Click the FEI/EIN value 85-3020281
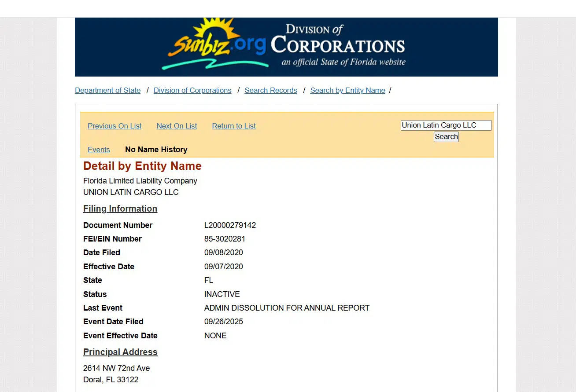Viewport: 576px width, 392px height. pos(225,239)
